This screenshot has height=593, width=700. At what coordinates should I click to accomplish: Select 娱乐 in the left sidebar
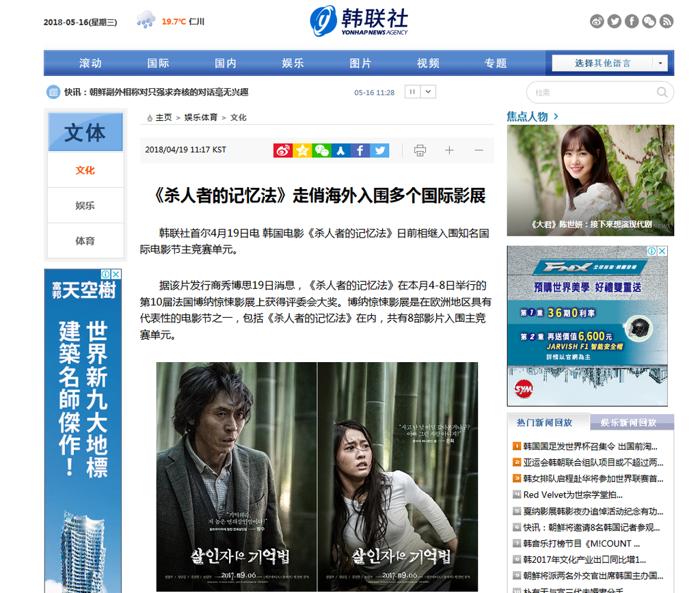[x=85, y=205]
